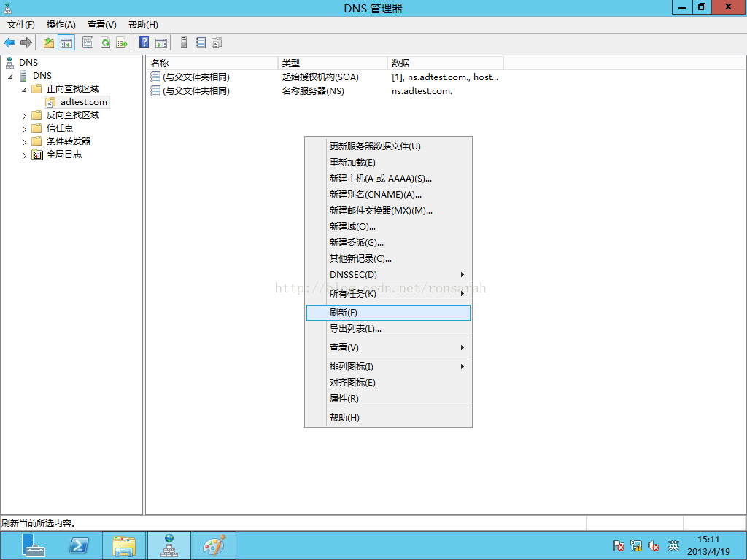Choose 新建邮件交换器(MX)(M)...
The width and height of the screenshot is (747, 560).
388,211
